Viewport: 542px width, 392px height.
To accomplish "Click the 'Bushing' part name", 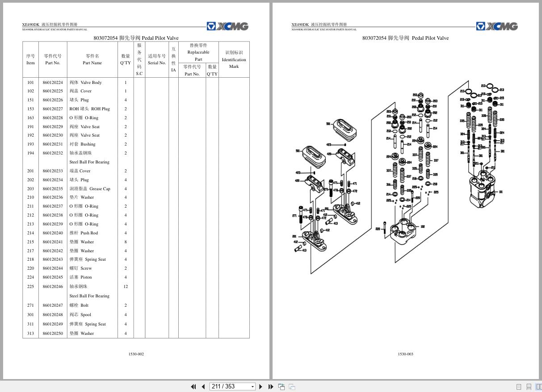I will pos(88,144).
